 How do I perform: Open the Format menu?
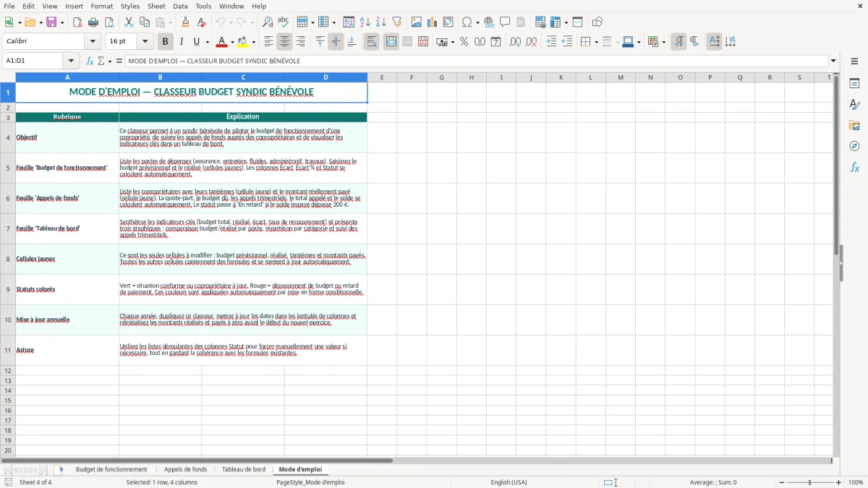coord(101,6)
